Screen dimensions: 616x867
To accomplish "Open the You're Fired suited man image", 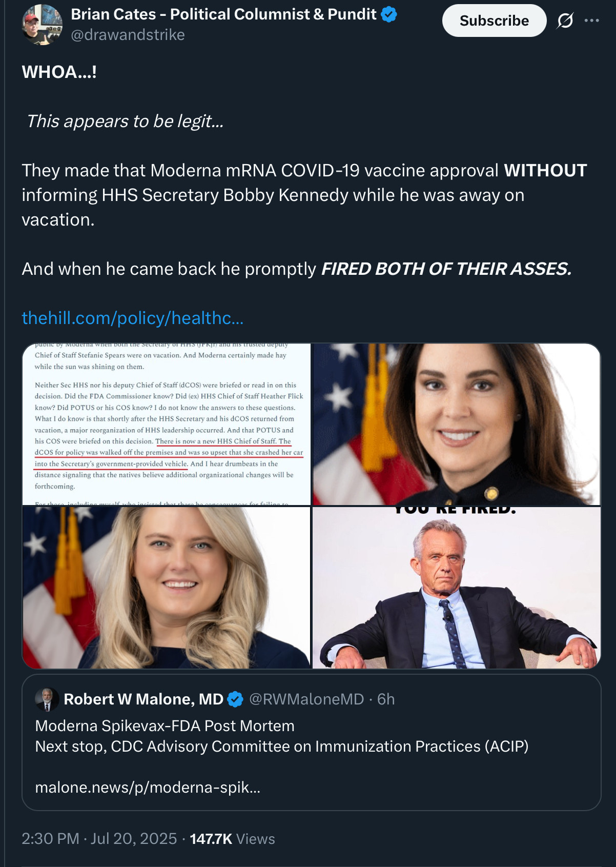I will (x=456, y=588).
